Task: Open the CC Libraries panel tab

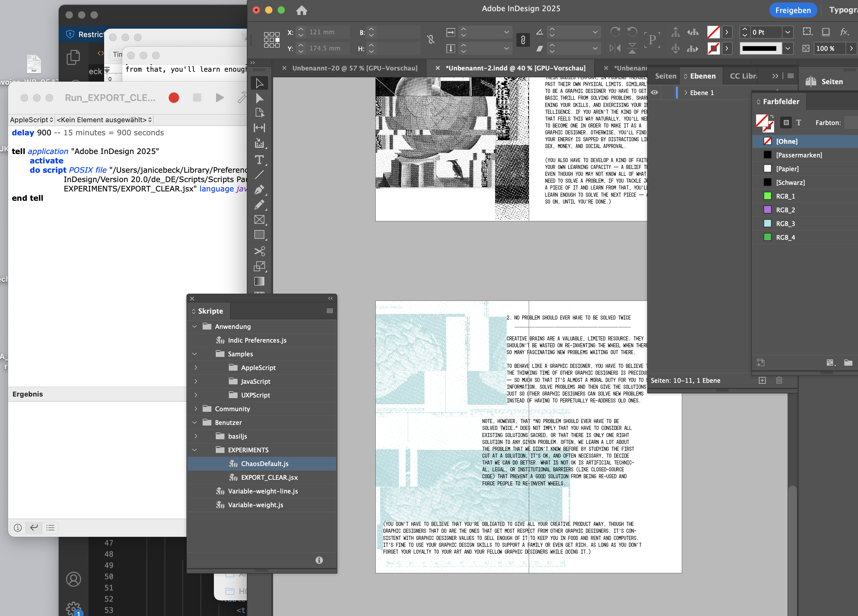Action: [x=743, y=76]
